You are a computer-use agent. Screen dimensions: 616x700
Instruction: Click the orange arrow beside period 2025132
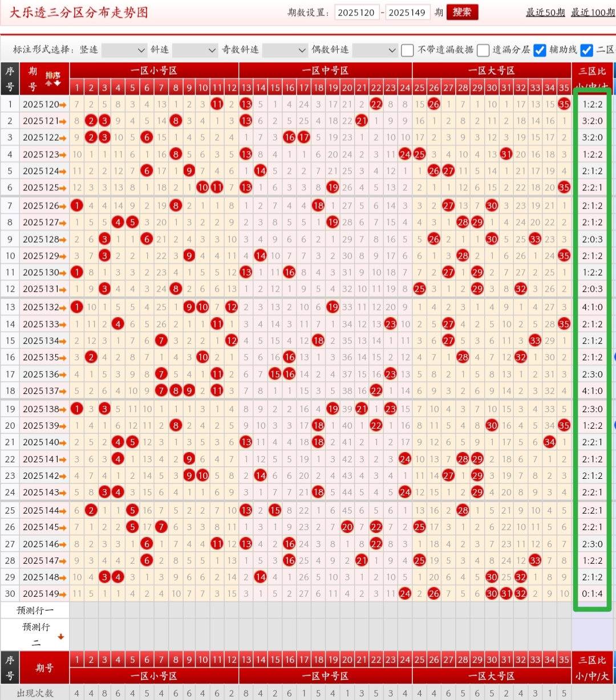click(63, 307)
